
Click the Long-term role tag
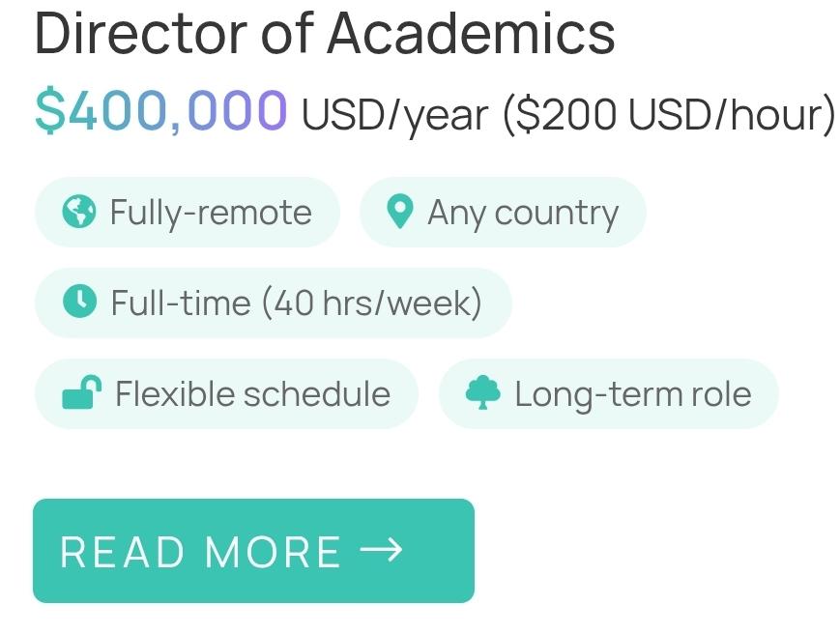609,393
